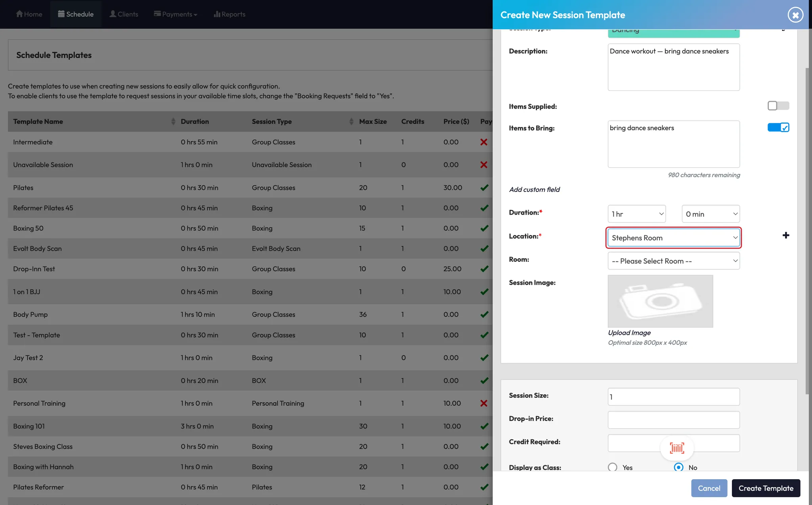Enable the Items Supplied toggle

778,106
